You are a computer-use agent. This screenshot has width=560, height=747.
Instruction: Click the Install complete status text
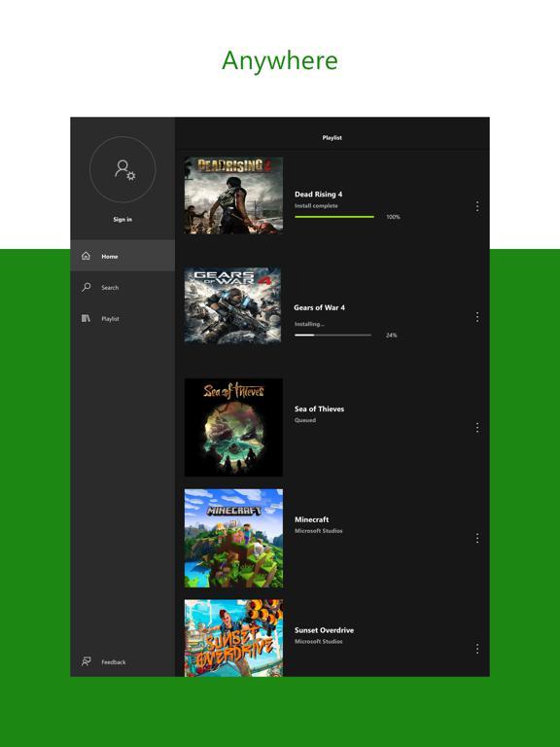click(316, 206)
